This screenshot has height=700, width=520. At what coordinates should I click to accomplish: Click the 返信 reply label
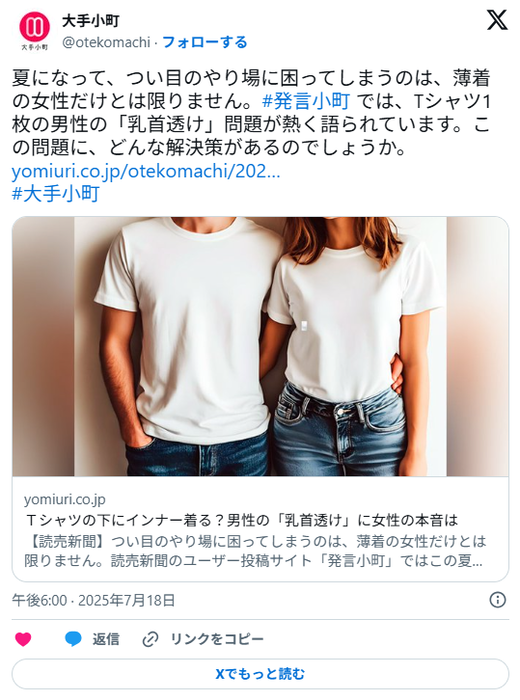[x=106, y=639]
